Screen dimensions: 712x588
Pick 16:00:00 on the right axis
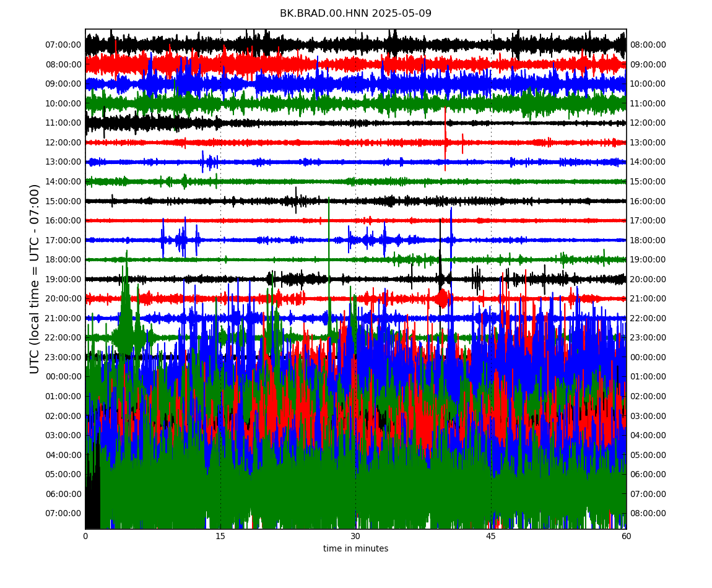tap(648, 201)
